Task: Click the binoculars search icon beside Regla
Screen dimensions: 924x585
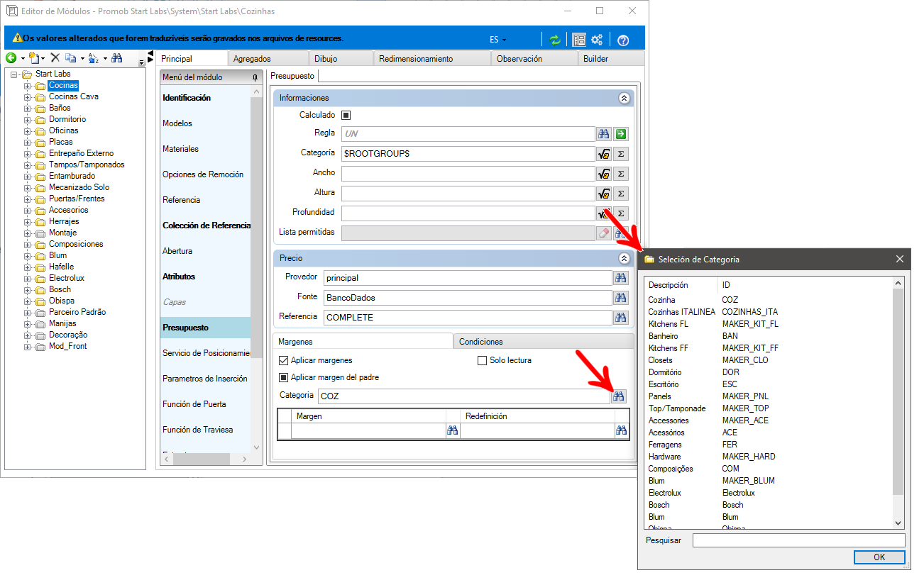Action: (604, 133)
